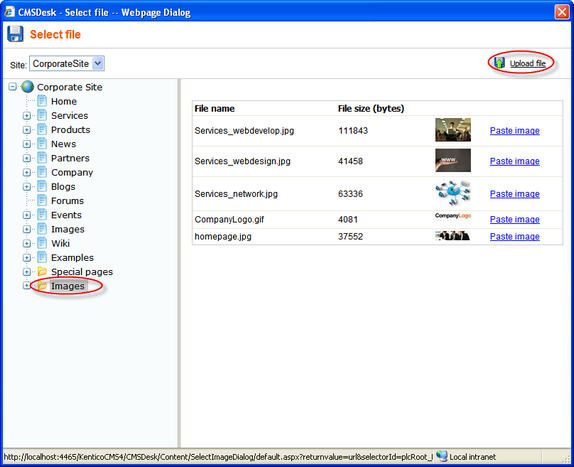
Task: Click the Services_network.jpg thumbnail
Action: (x=453, y=193)
